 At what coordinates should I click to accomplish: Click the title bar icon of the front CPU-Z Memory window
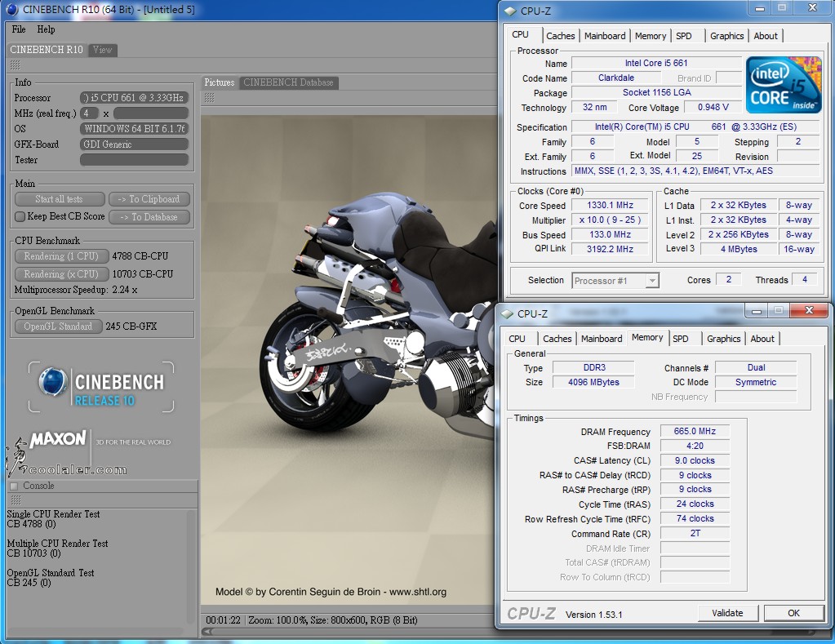(x=507, y=313)
